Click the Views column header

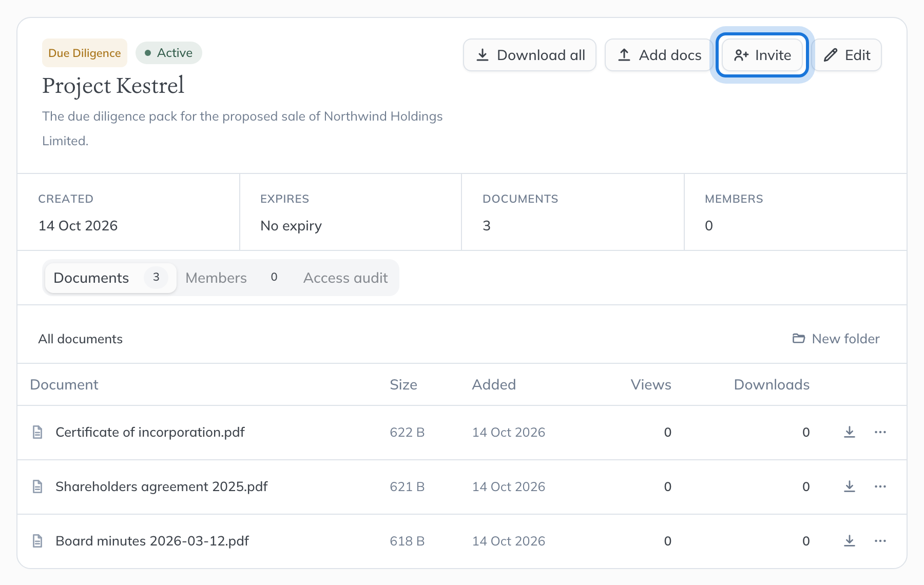651,384
